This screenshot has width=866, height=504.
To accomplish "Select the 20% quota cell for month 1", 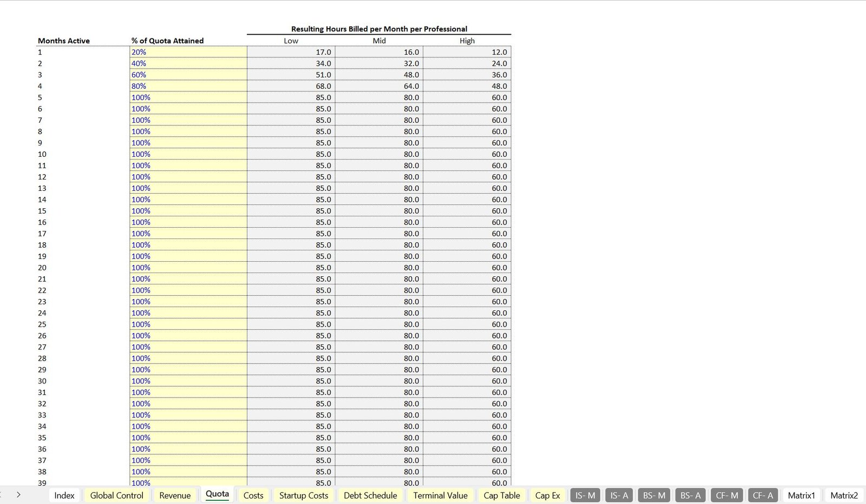I will click(x=188, y=52).
